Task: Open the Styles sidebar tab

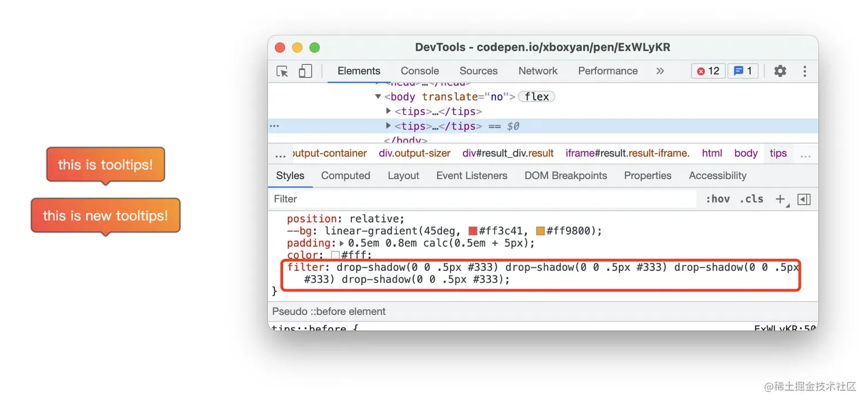Action: point(290,176)
